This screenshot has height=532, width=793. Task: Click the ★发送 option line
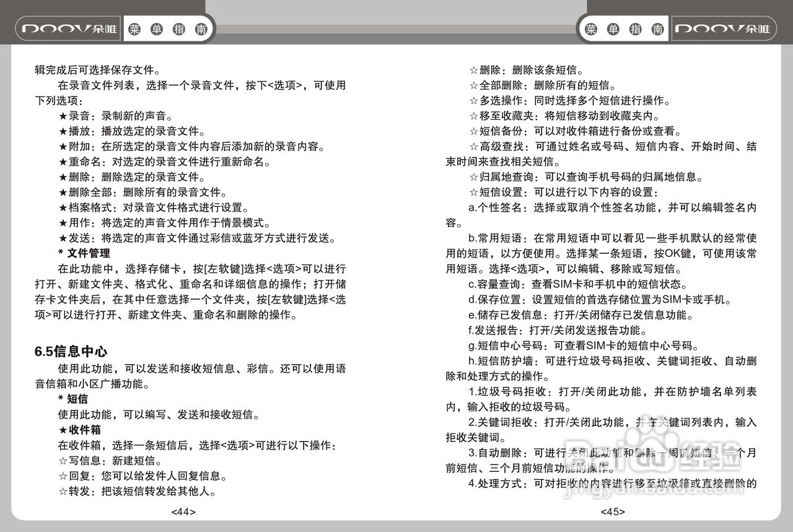coord(197,238)
